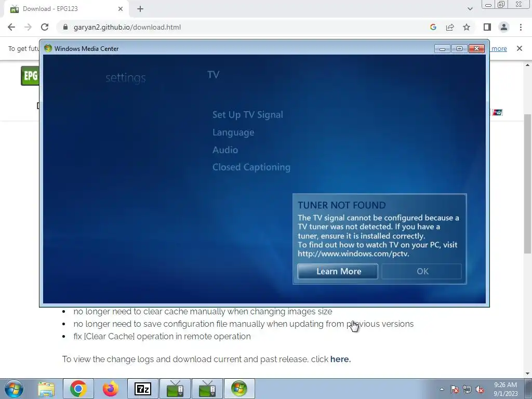The image size is (532, 399).
Task: Click Action Center flag tray icon
Action: pos(455,389)
